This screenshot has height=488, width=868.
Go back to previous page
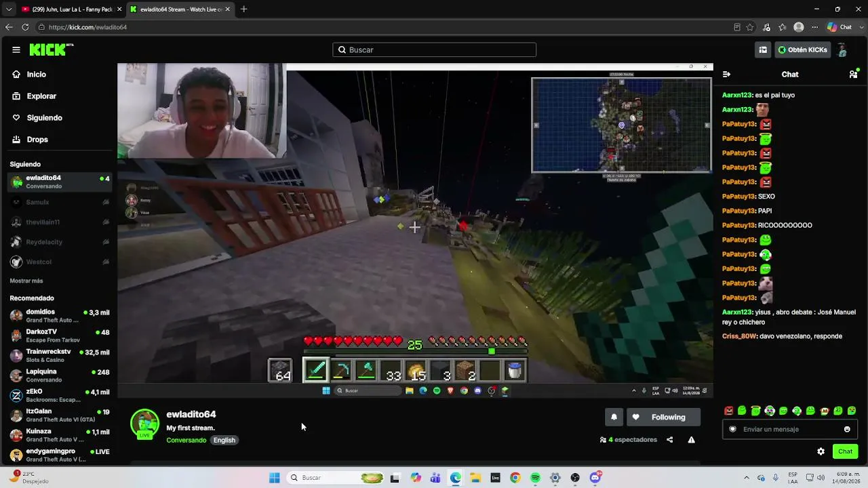tap(9, 27)
